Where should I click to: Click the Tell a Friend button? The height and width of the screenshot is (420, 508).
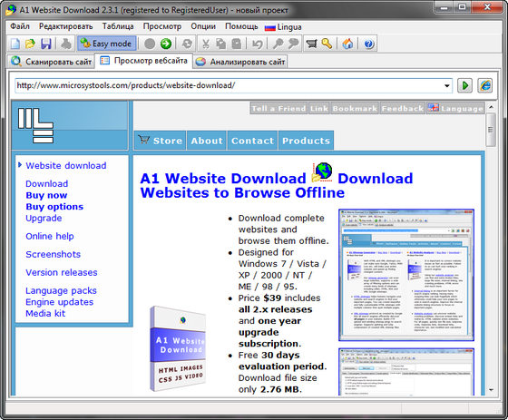278,109
